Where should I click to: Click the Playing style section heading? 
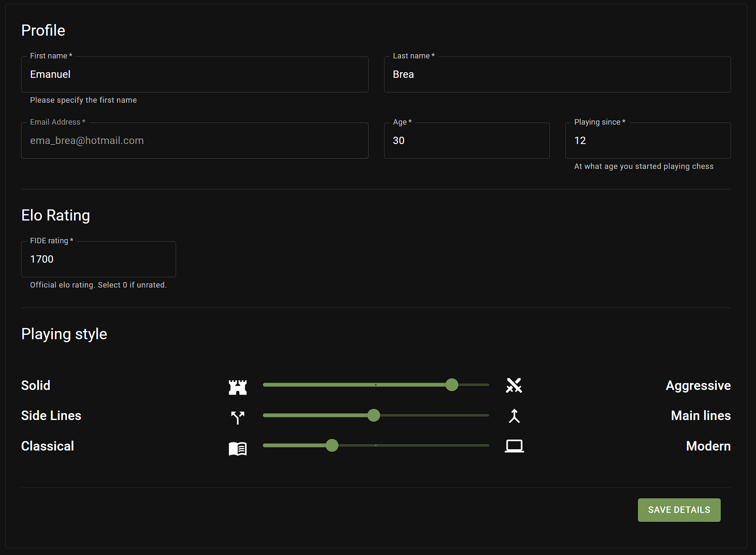pos(64,334)
